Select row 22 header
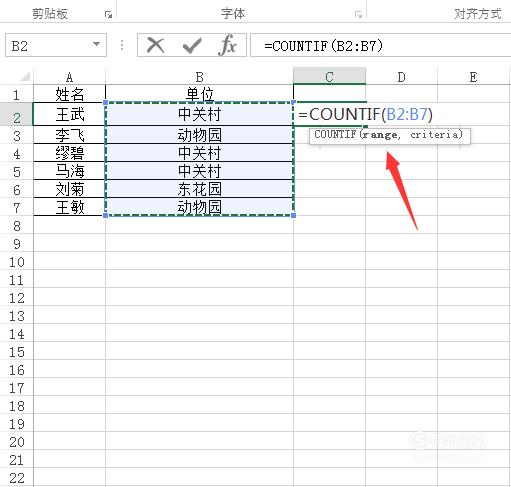The height and width of the screenshot is (487, 511). [x=17, y=478]
